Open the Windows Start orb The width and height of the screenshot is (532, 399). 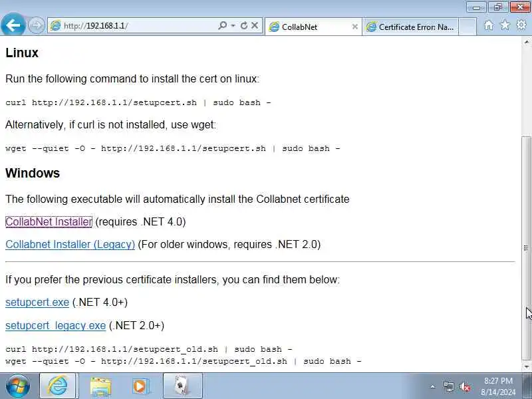[18, 386]
